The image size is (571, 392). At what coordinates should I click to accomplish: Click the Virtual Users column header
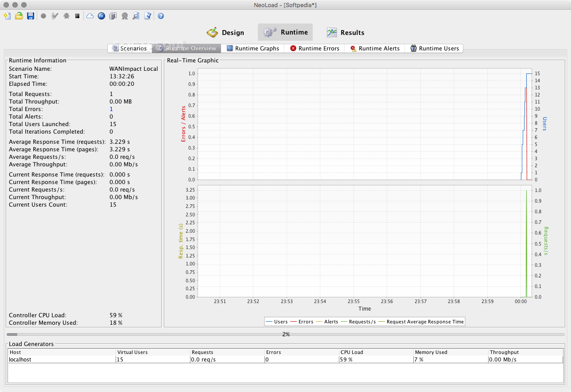[153, 352]
